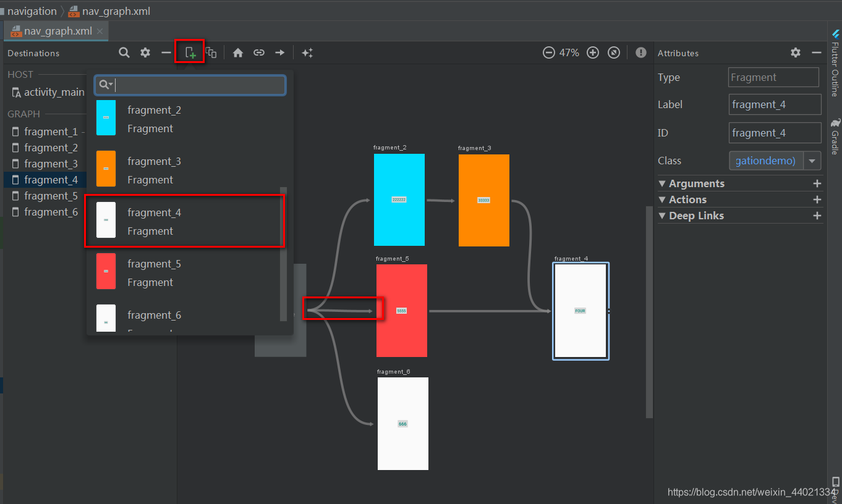Hide the Destinations panel with minus icon
842x504 pixels.
(166, 52)
